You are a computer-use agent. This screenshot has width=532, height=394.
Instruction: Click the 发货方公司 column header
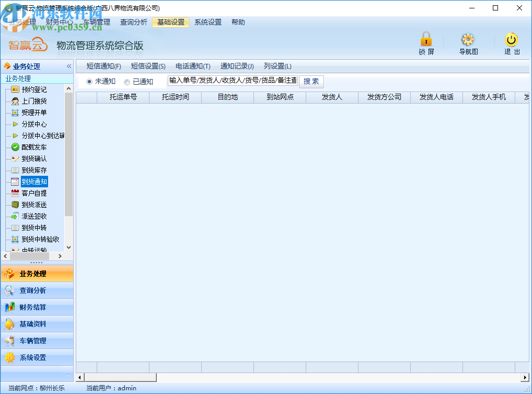(x=385, y=97)
